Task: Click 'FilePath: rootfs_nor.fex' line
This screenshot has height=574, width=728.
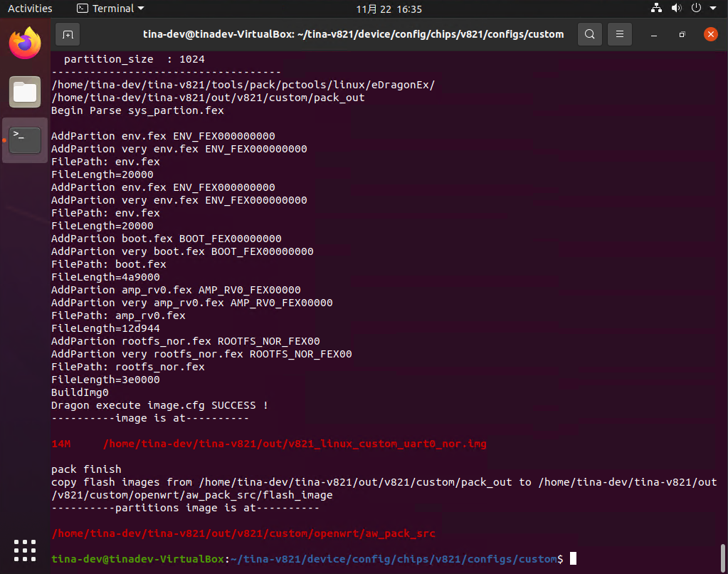Action: [128, 367]
